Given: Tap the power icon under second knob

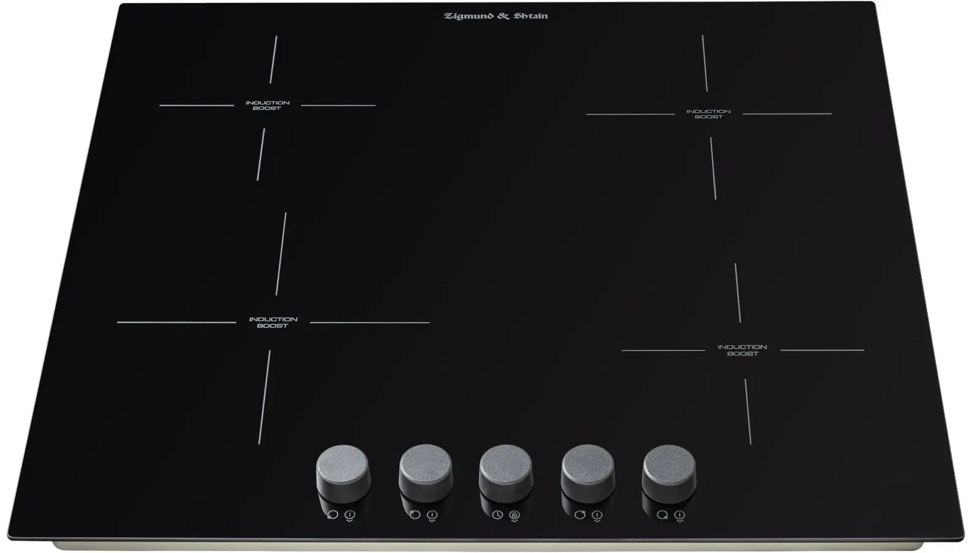Looking at the screenshot, I should (432, 516).
